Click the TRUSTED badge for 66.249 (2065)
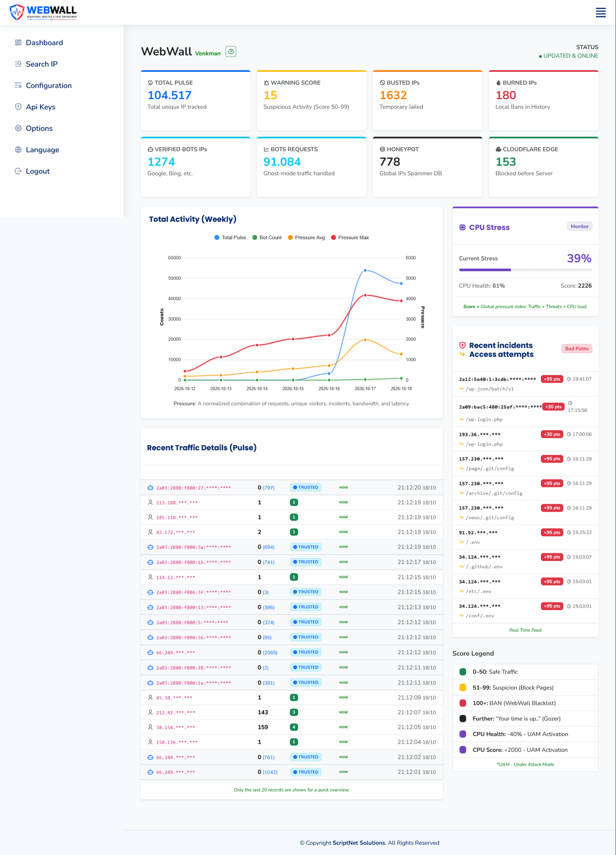616x855 pixels. pyautogui.click(x=305, y=652)
